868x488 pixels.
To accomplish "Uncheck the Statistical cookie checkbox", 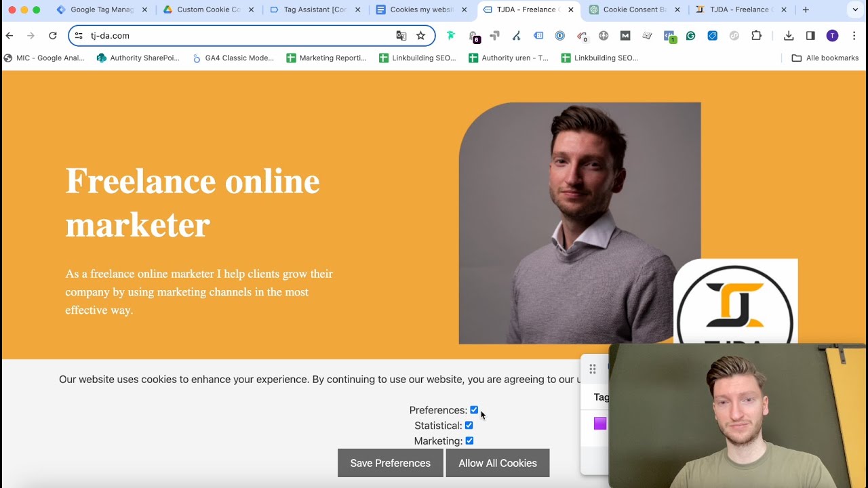I will pos(469,426).
